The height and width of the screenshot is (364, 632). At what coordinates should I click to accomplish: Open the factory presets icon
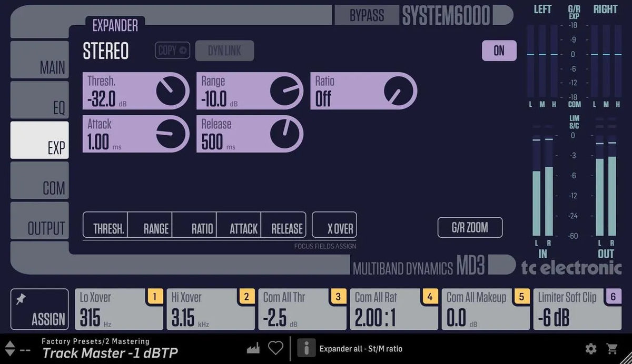[x=253, y=348]
